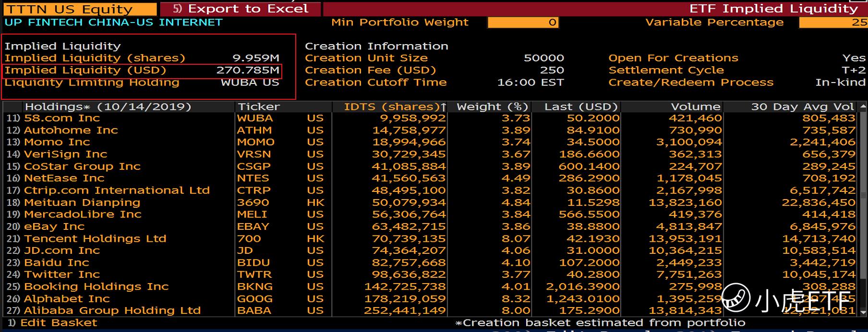
Task: Click Creation Unit Size value 50000
Action: click(x=544, y=58)
